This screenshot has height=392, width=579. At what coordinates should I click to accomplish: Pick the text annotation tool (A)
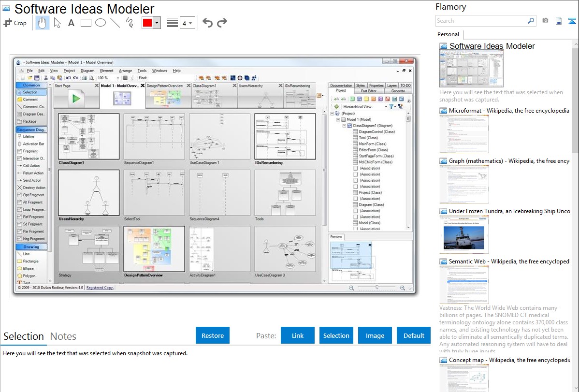(x=71, y=23)
